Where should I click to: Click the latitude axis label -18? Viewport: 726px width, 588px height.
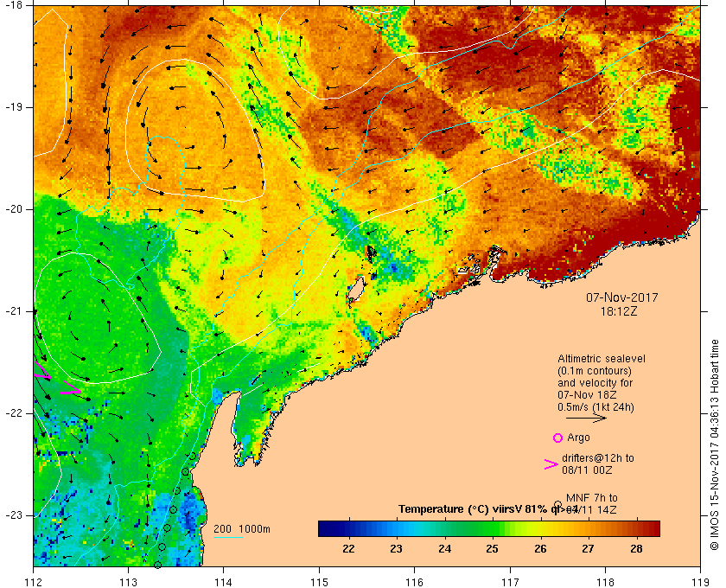[x=14, y=5]
